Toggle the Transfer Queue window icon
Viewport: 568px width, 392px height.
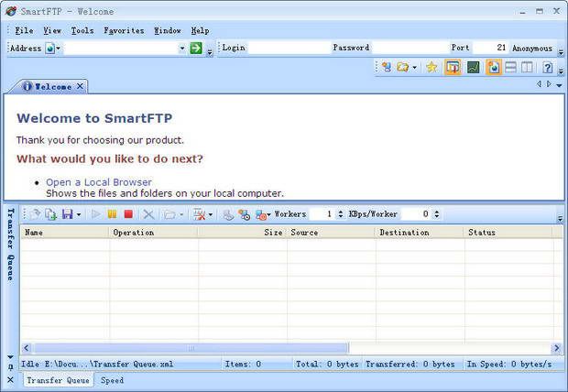click(453, 67)
